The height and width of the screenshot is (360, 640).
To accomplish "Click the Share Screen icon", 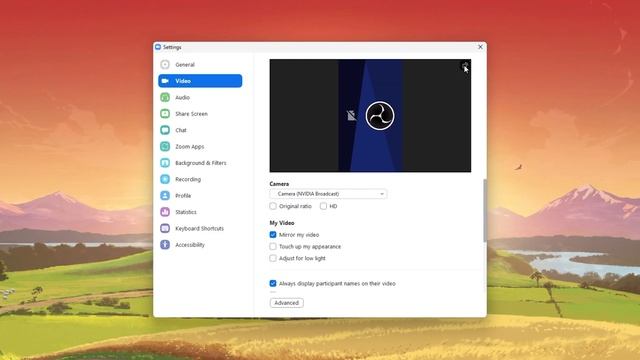I will pos(165,113).
